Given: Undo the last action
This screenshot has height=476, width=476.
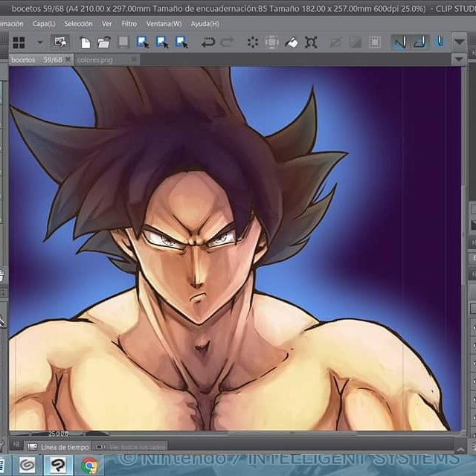Looking at the screenshot, I should tap(208, 42).
